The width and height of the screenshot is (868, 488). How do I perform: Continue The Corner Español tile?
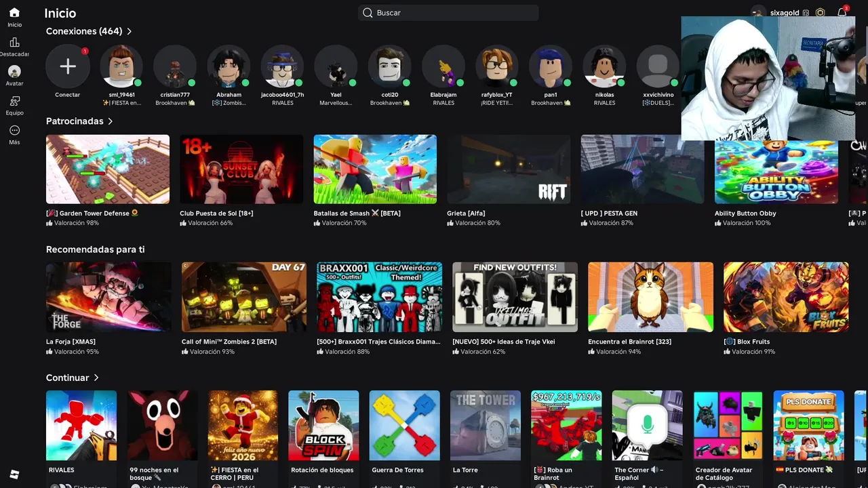click(647, 426)
